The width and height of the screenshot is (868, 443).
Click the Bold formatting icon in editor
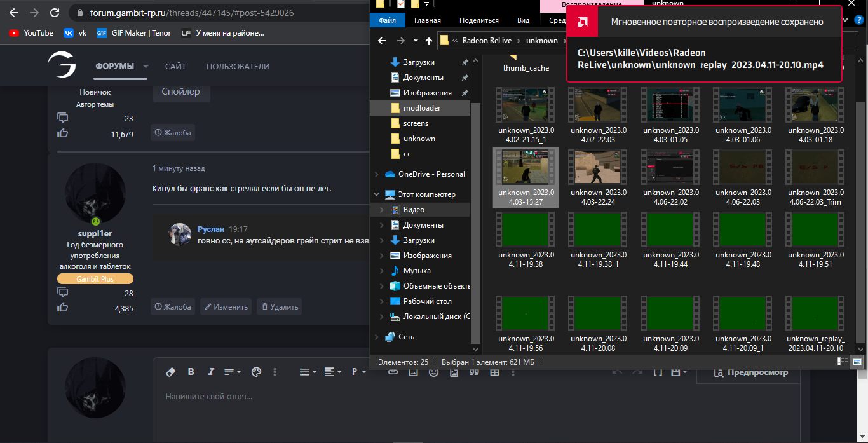pyautogui.click(x=191, y=372)
